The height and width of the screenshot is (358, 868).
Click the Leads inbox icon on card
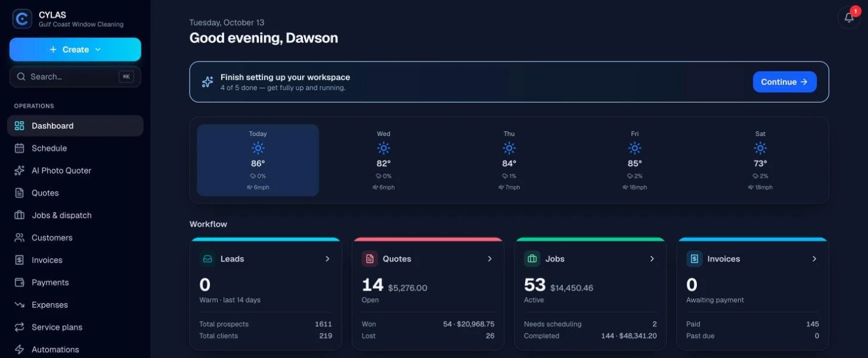point(207,259)
